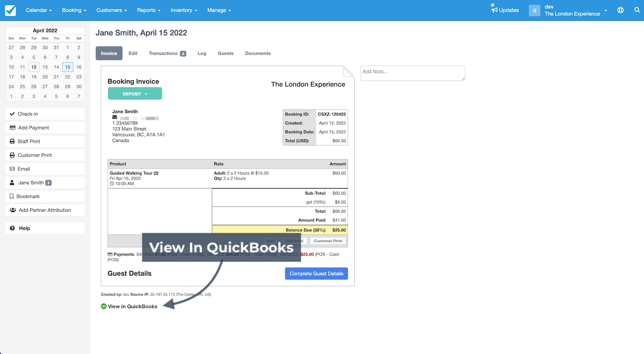Select April 30 in mini calendar
Screen dimensions: 644x354
coord(79,87)
